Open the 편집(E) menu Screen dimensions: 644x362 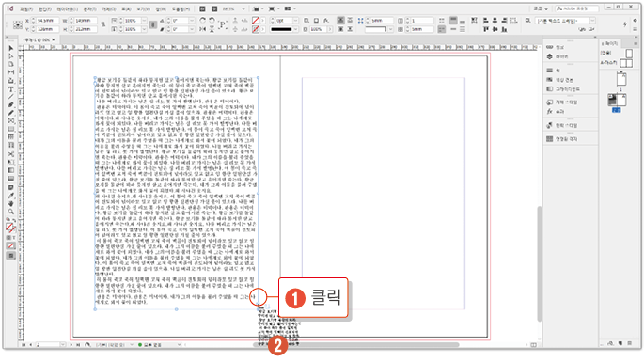[45, 9]
